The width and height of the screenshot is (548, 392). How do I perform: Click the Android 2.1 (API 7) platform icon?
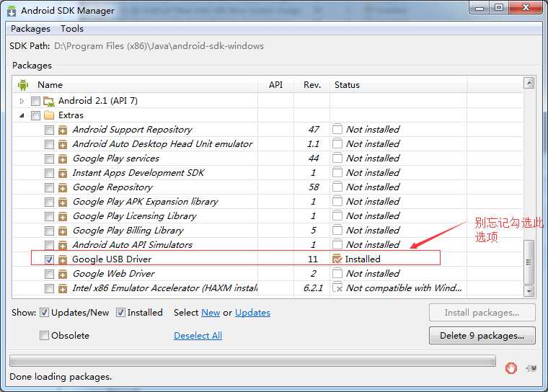pos(49,102)
